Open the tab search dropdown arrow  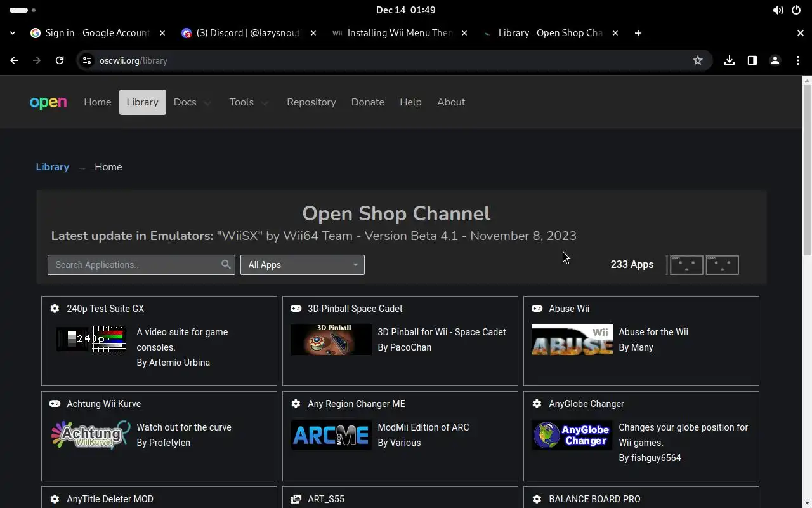tap(13, 33)
